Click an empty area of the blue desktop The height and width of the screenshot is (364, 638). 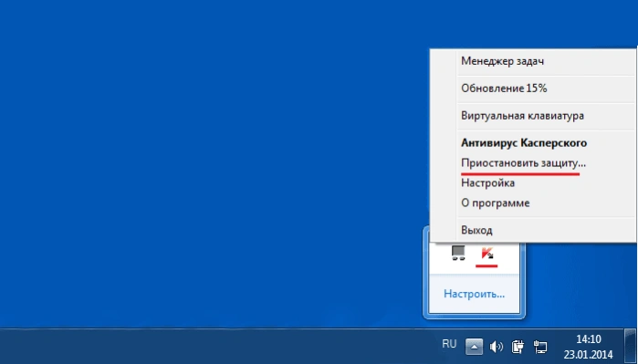click(204, 162)
